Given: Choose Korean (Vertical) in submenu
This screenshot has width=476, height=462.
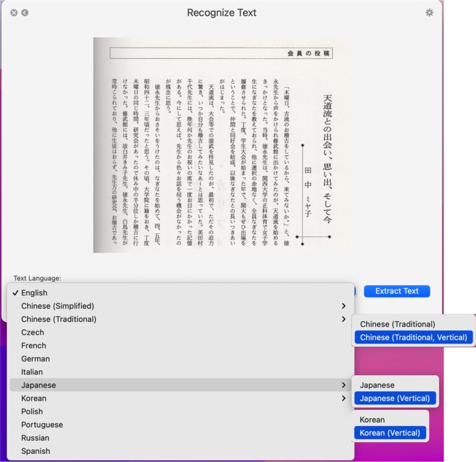Looking at the screenshot, I should tap(390, 433).
